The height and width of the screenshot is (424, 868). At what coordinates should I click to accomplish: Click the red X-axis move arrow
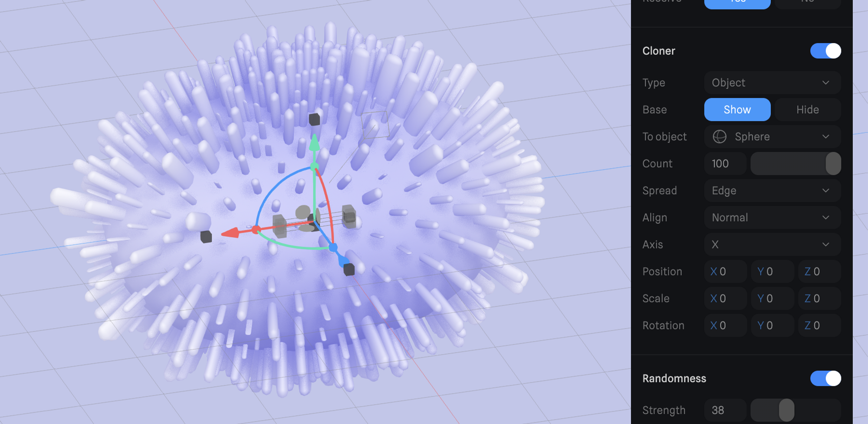[230, 233]
